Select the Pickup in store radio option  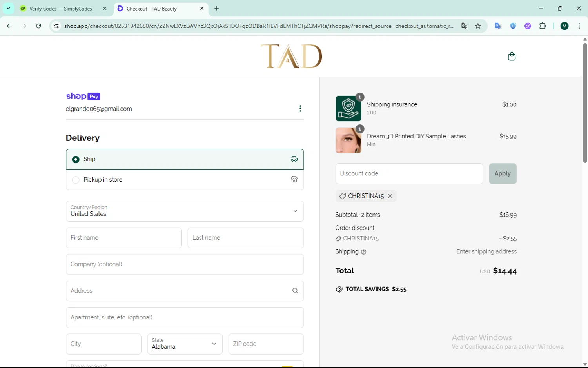click(76, 180)
